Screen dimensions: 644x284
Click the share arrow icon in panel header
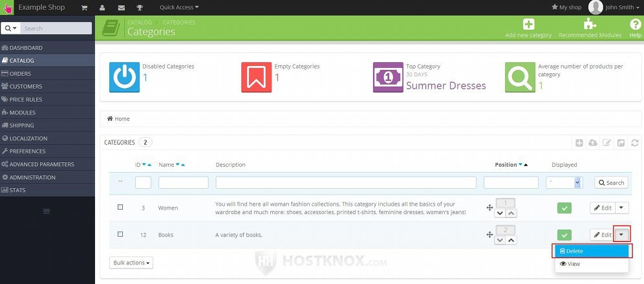tap(621, 143)
